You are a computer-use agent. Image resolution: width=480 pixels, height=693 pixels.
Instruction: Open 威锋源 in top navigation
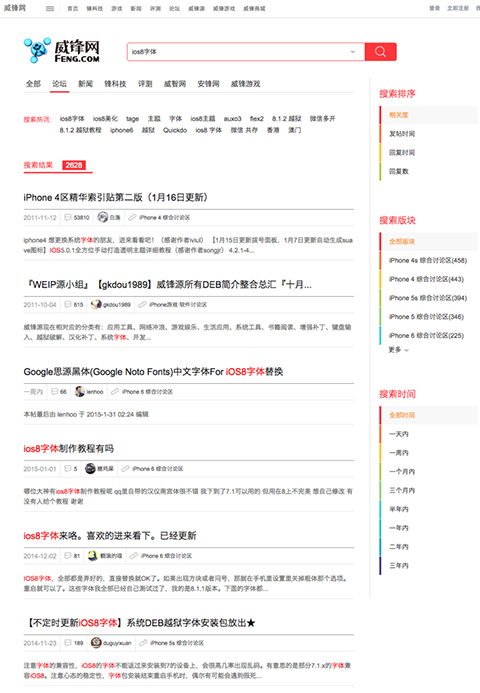(196, 8)
